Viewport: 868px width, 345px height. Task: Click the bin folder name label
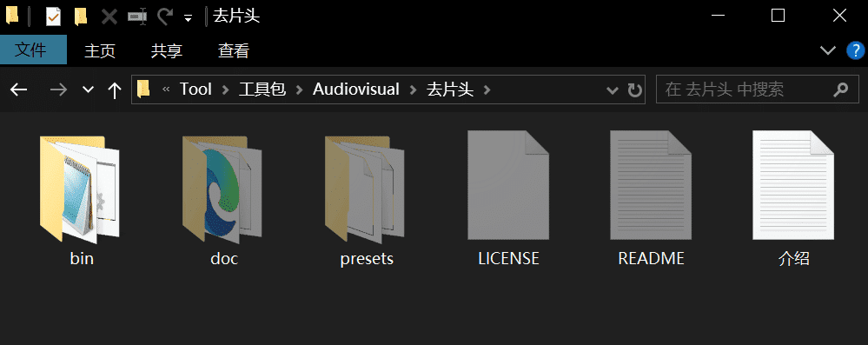click(x=82, y=259)
